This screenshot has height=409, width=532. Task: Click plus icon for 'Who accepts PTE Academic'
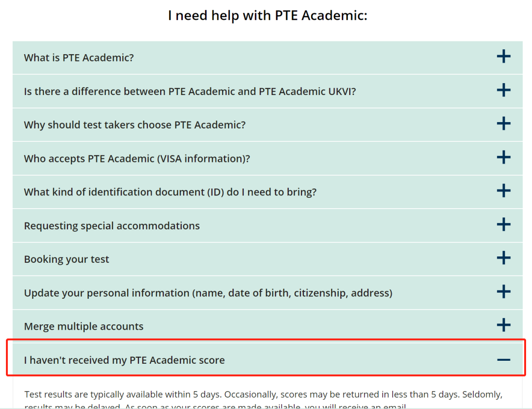(x=503, y=157)
